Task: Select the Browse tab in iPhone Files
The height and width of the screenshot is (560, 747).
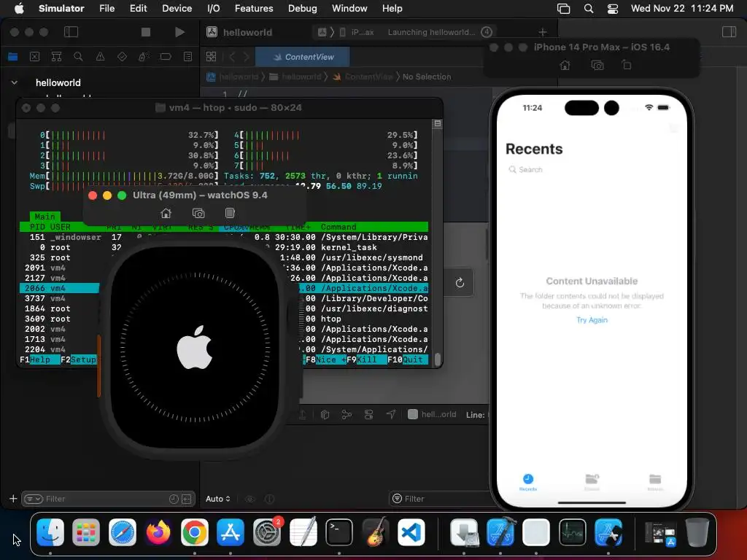Action: pos(655,482)
